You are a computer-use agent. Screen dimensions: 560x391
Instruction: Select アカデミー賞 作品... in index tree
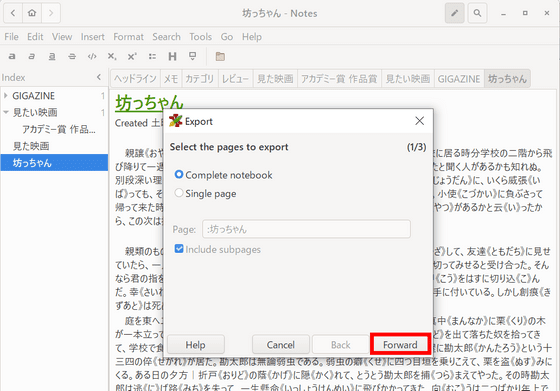tap(59, 129)
